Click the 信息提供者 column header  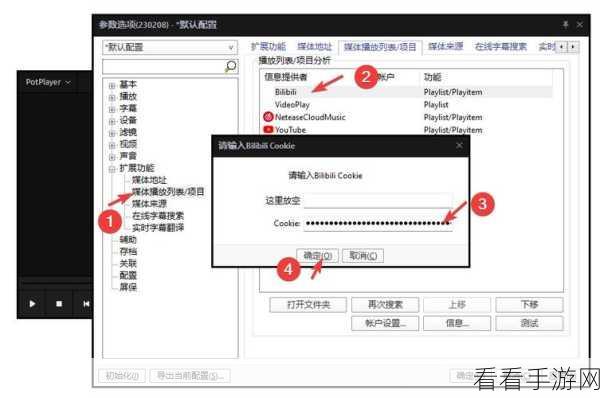tap(285, 77)
